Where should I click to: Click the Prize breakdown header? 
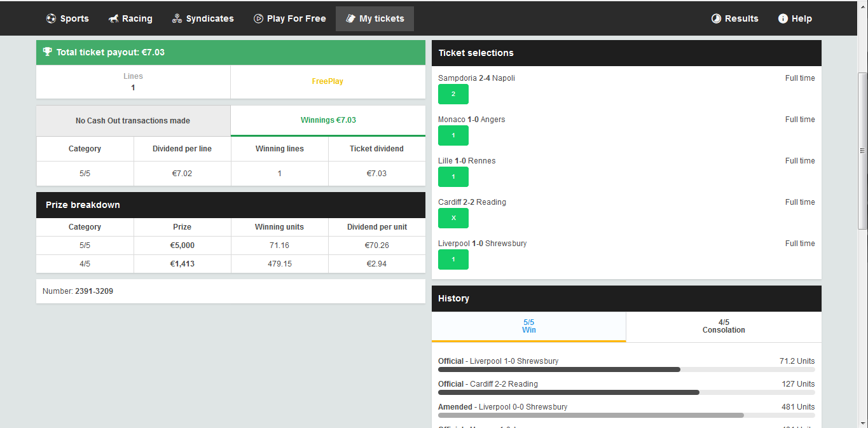pos(231,205)
